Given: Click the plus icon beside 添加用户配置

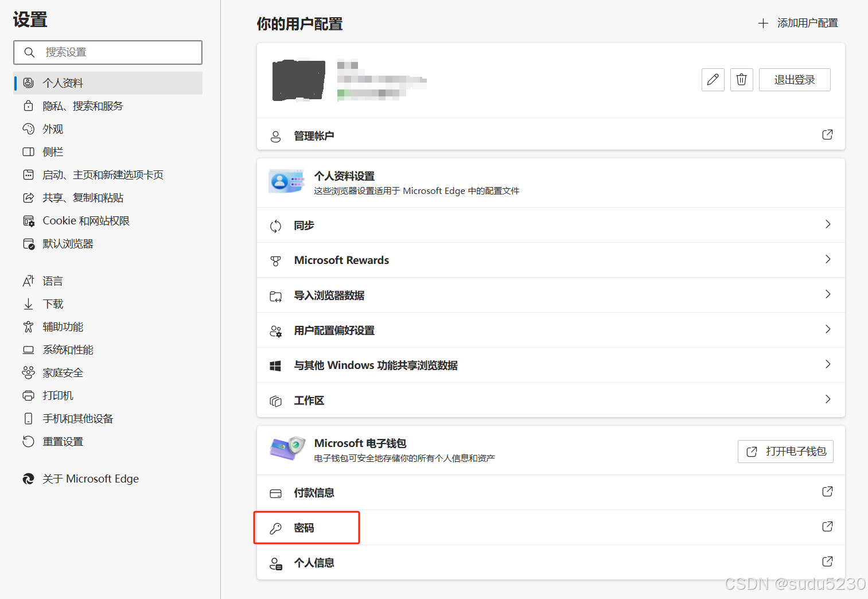Looking at the screenshot, I should (x=763, y=24).
